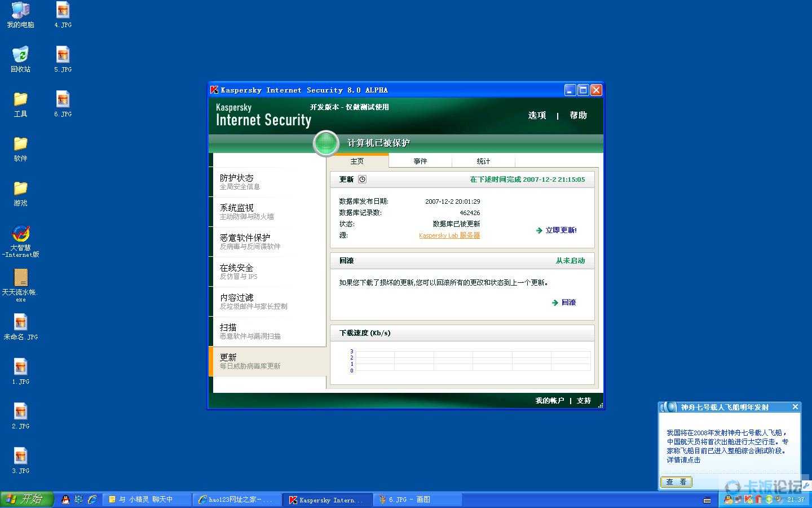This screenshot has height=508, width=812.
Task: Close the 神舟七号 news popup
Action: pos(795,407)
